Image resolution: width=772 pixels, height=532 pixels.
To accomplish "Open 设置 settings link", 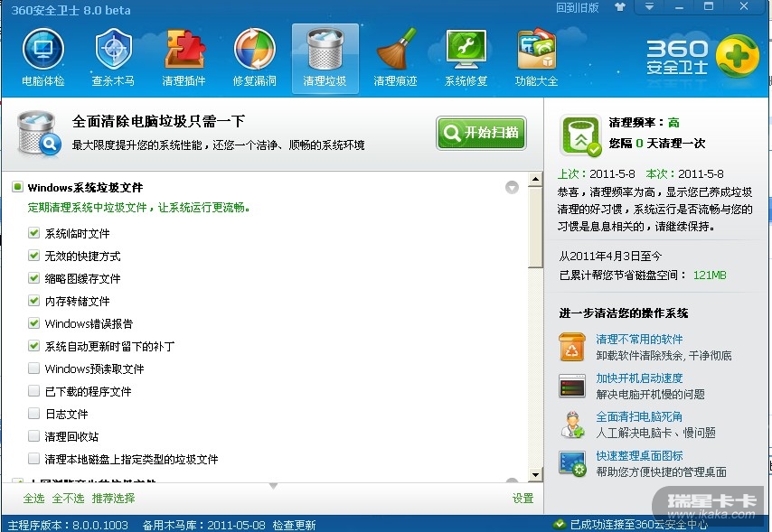I will coord(523,498).
